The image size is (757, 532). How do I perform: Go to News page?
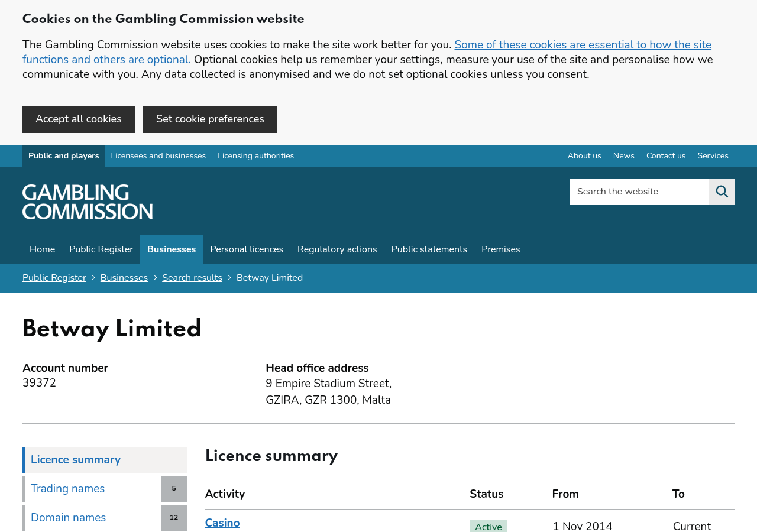623,156
